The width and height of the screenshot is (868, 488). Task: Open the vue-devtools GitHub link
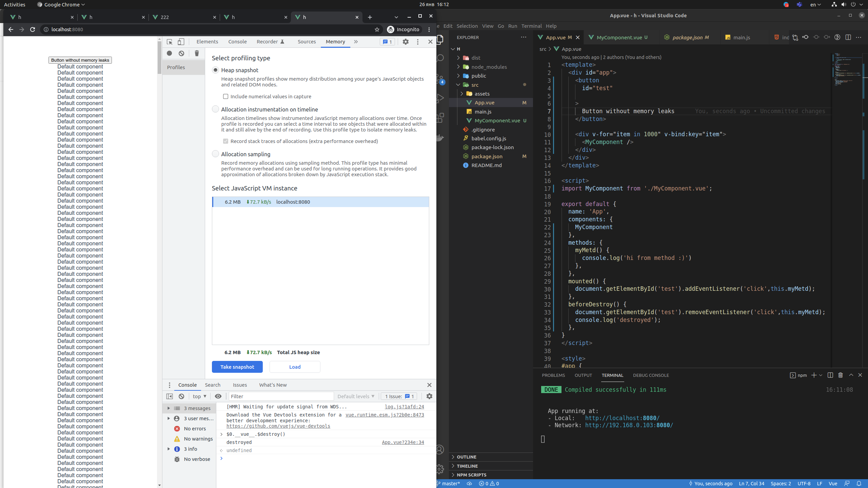pos(278,426)
